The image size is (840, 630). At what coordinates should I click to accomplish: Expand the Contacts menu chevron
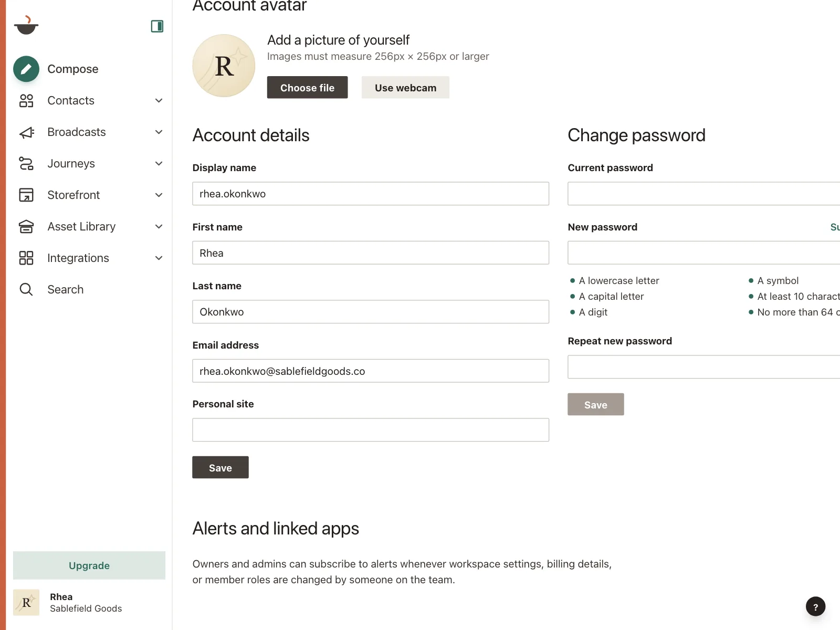click(159, 100)
